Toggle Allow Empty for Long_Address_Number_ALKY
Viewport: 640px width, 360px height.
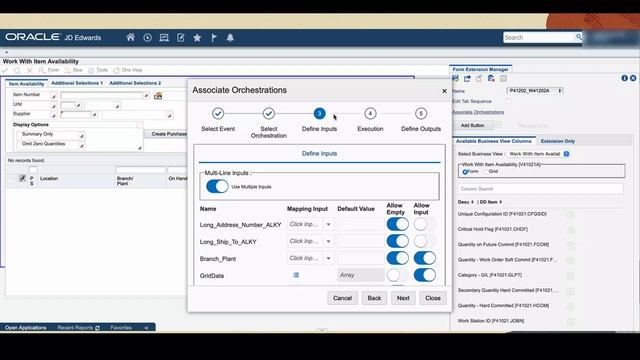click(x=398, y=224)
